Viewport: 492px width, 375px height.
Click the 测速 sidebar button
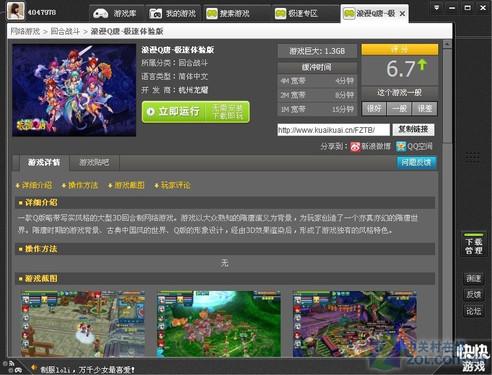tap(474, 278)
